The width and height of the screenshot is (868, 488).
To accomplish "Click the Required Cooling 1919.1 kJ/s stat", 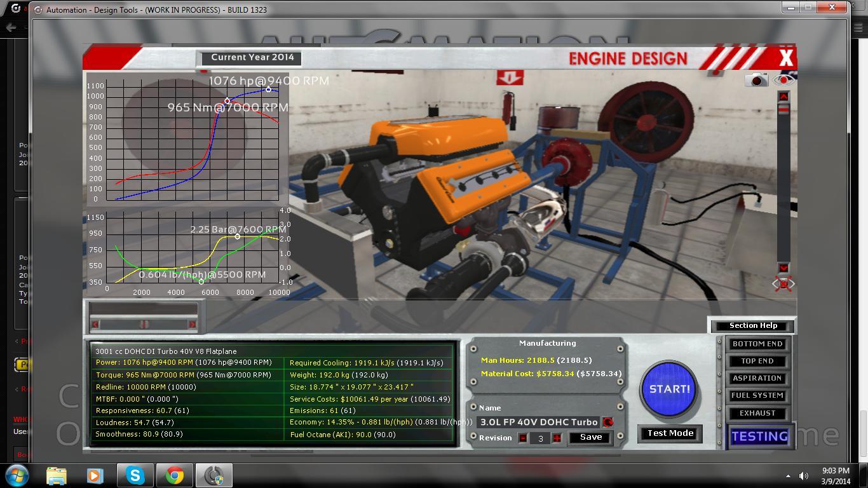I will pyautogui.click(x=367, y=363).
